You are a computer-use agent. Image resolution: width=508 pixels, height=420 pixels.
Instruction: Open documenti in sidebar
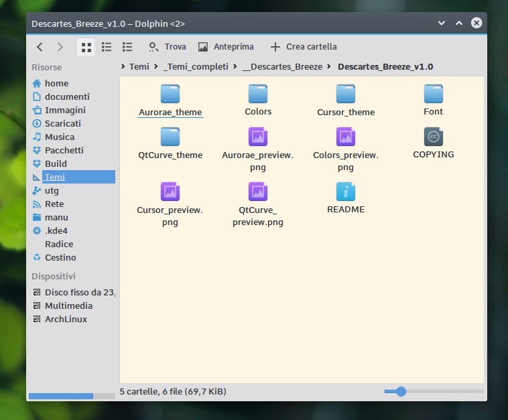coord(73,96)
